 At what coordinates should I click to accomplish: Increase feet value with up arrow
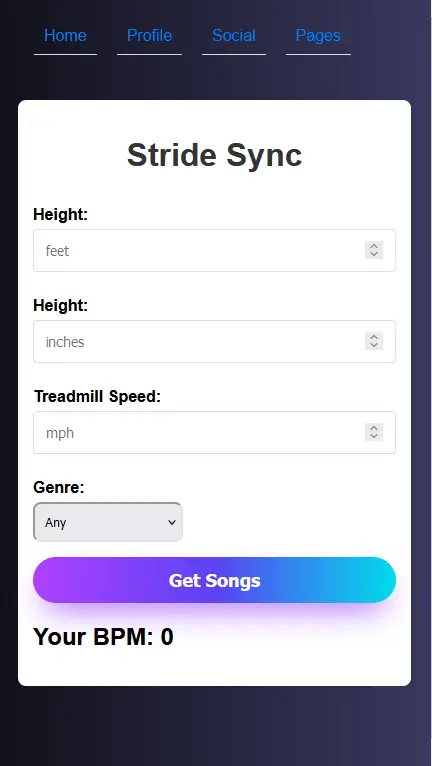374,246
